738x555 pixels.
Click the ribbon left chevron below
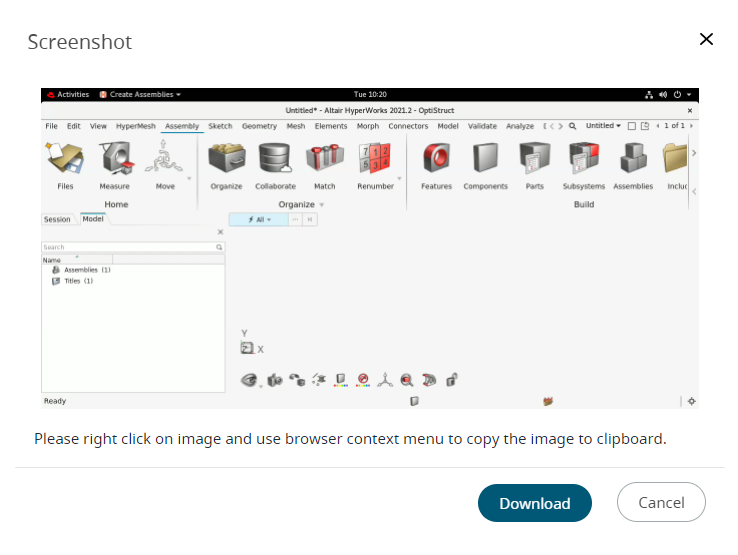[x=694, y=191]
